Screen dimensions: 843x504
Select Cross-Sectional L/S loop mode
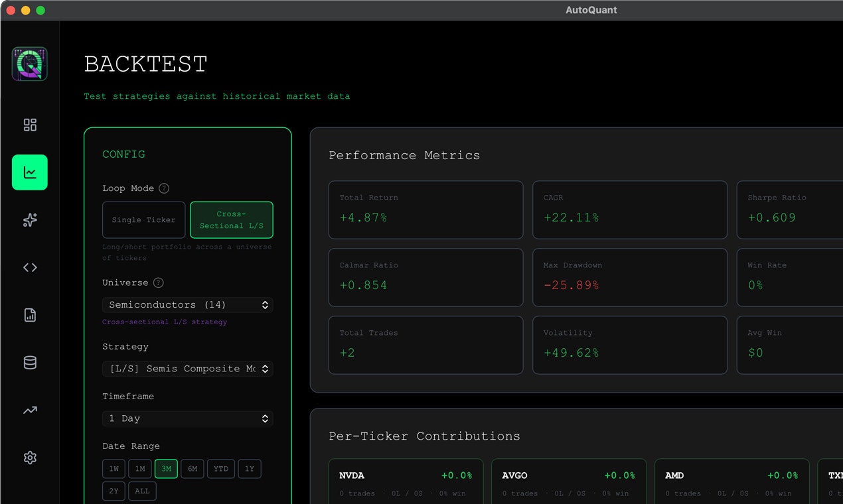point(232,220)
